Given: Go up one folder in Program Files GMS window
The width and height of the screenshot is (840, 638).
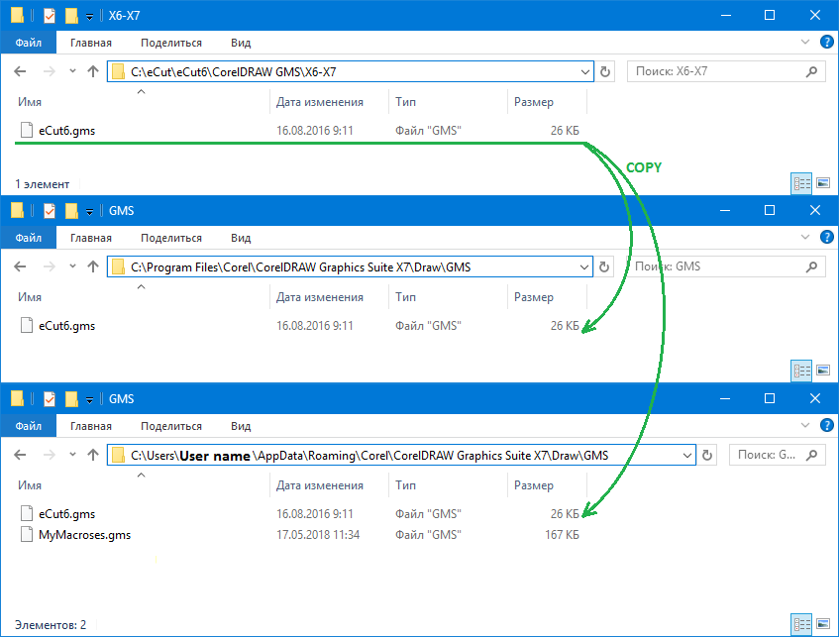Looking at the screenshot, I should coord(93,266).
